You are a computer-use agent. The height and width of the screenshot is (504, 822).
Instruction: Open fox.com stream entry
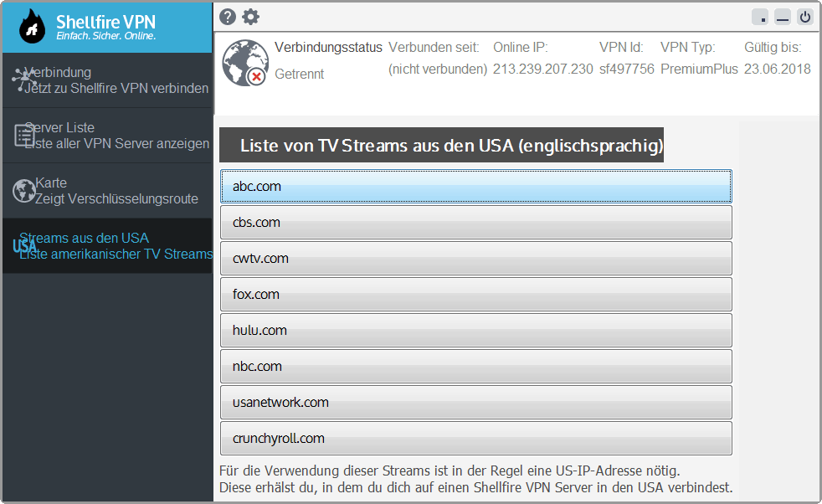click(476, 294)
